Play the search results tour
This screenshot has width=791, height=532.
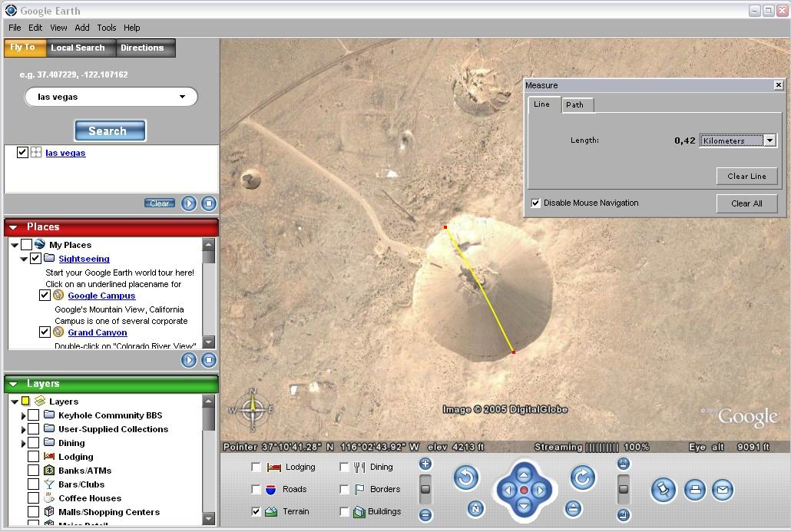tap(189, 203)
